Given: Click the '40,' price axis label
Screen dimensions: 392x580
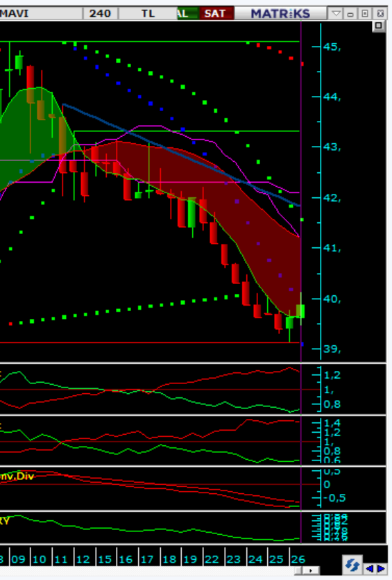Looking at the screenshot, I should click(332, 299).
